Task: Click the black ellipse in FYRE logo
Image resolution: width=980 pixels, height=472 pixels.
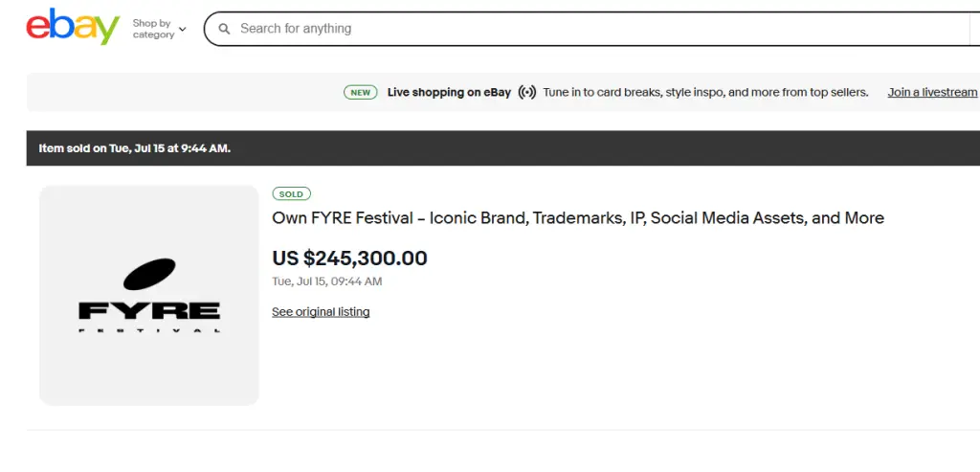Action: (x=149, y=275)
